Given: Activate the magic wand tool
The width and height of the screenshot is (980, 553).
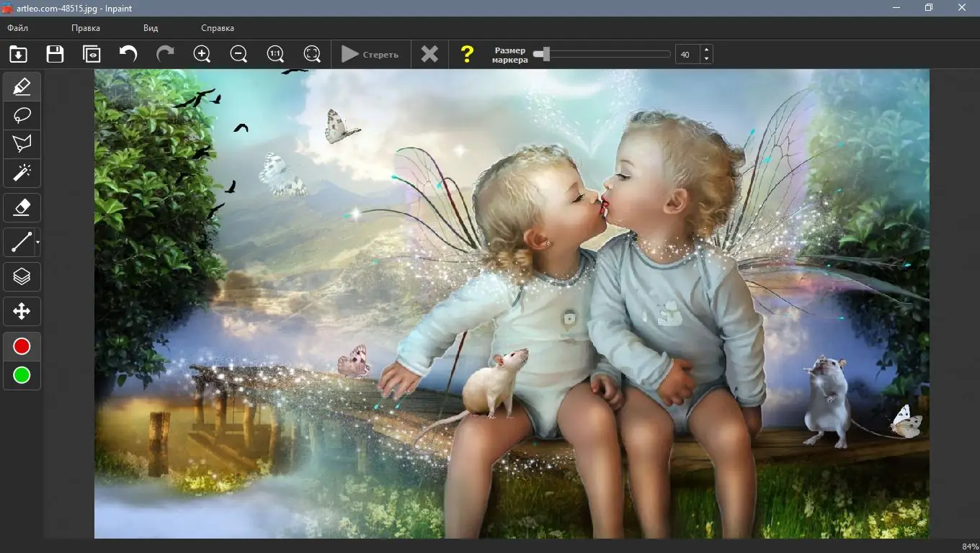Looking at the screenshot, I should (22, 173).
